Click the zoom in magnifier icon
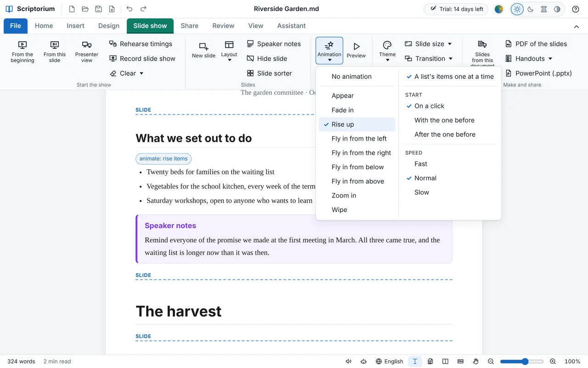This screenshot has width=588, height=368. (x=553, y=362)
